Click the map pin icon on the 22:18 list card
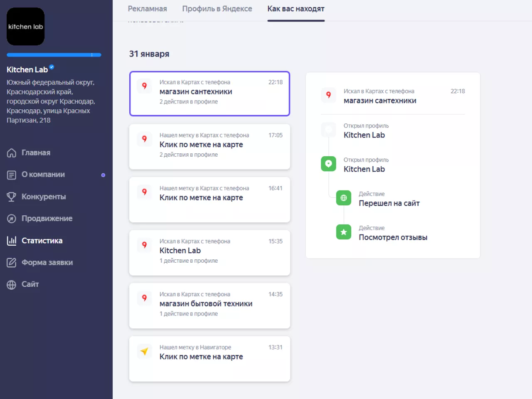Screen dimensions: 532x399 pyautogui.click(x=144, y=86)
